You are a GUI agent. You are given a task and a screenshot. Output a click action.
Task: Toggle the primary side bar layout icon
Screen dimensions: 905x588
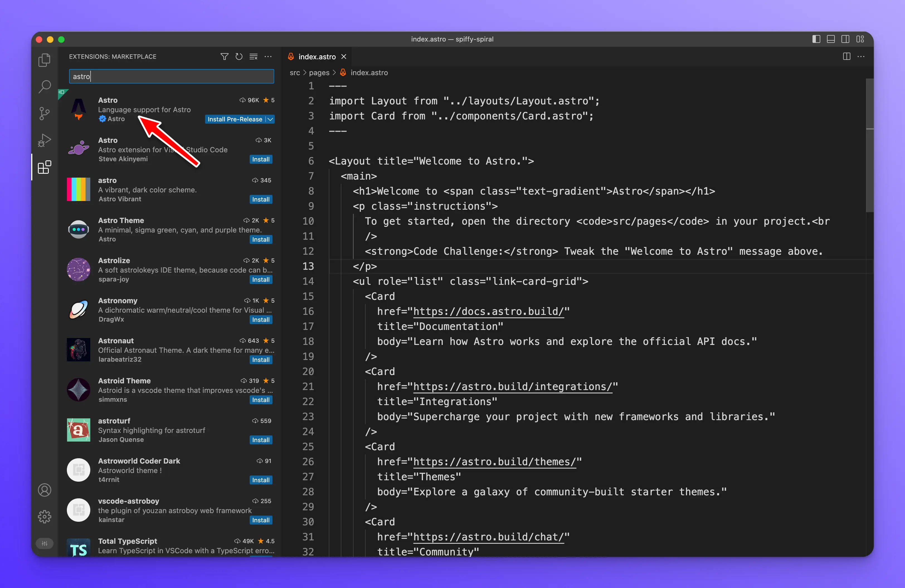pyautogui.click(x=816, y=39)
